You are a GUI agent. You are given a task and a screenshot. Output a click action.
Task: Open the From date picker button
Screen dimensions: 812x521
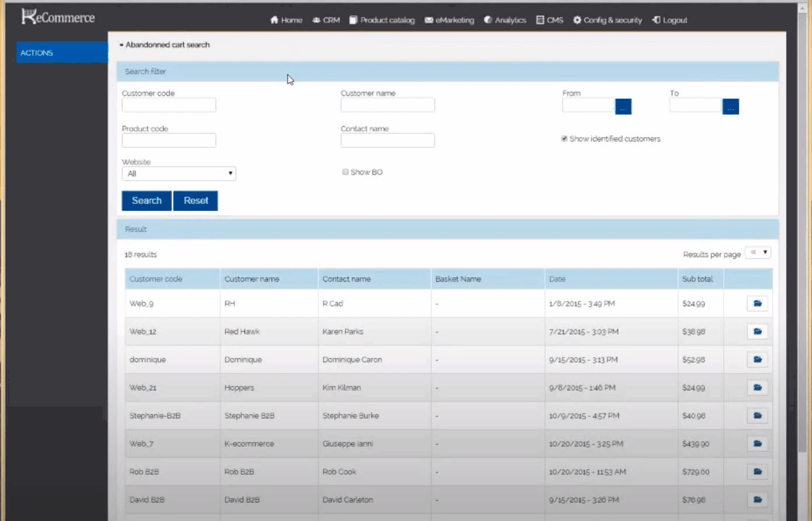pos(623,106)
